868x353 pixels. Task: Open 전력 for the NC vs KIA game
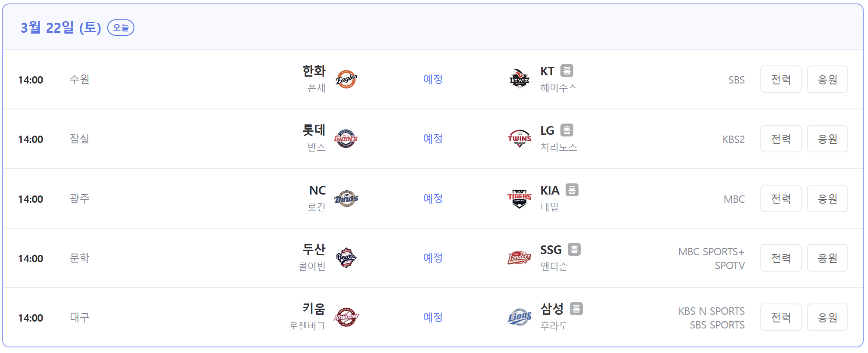point(781,198)
